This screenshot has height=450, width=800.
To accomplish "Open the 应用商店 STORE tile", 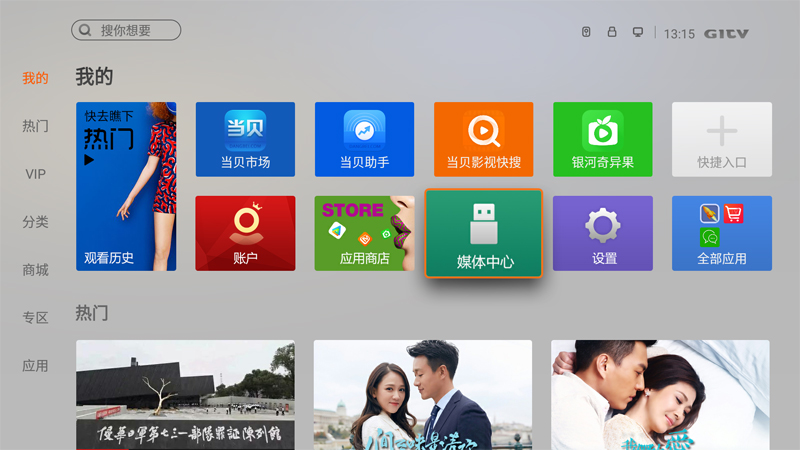I will 364,233.
